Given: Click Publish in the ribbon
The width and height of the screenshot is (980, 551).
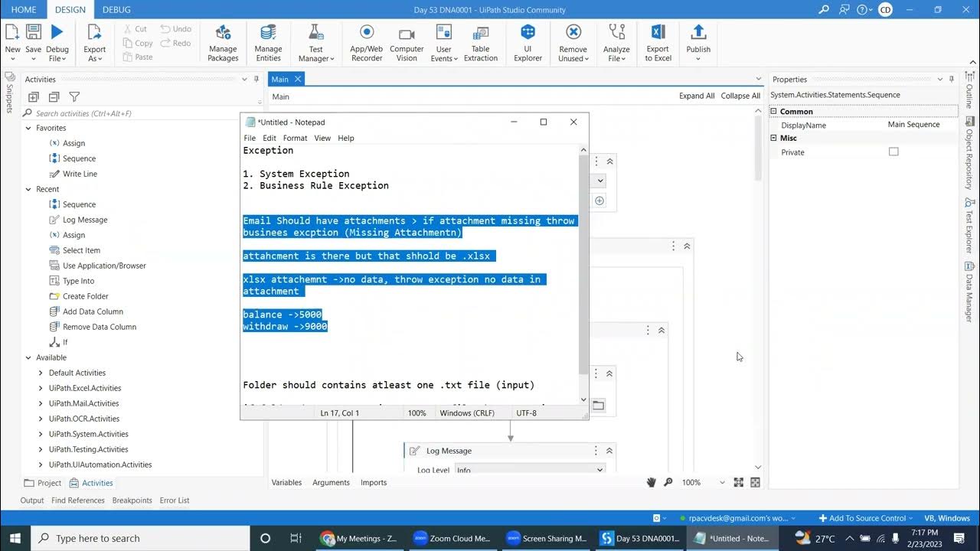Looking at the screenshot, I should pos(698,43).
